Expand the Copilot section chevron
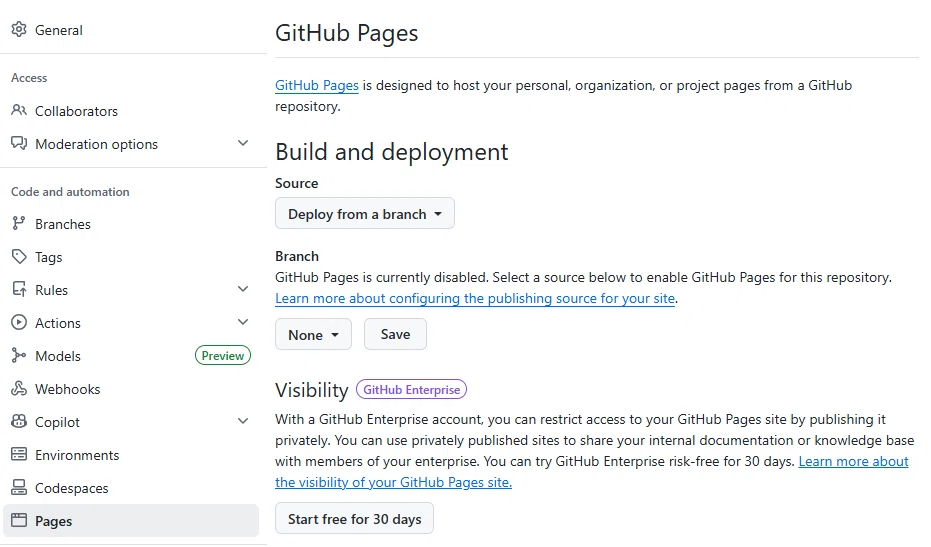The width and height of the screenshot is (931, 547). tap(243, 421)
